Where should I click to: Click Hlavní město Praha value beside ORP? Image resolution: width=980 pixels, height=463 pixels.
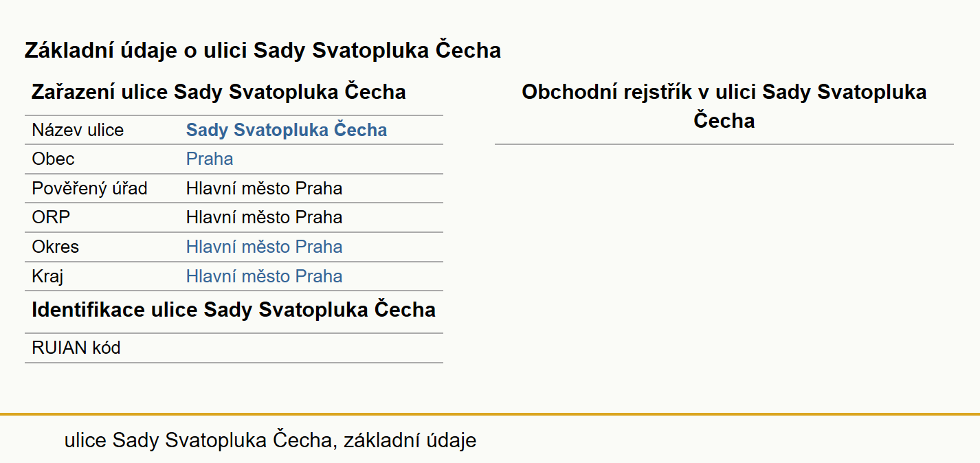point(264,217)
